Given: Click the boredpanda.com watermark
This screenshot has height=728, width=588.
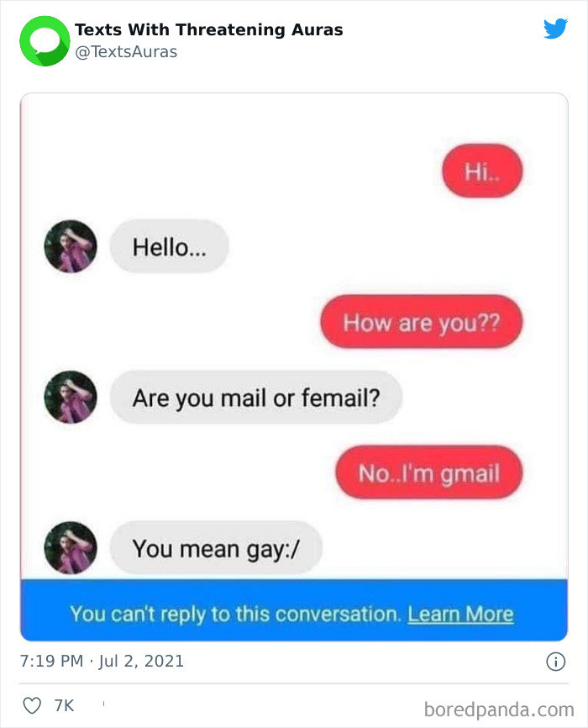Looking at the screenshot, I should click(499, 710).
